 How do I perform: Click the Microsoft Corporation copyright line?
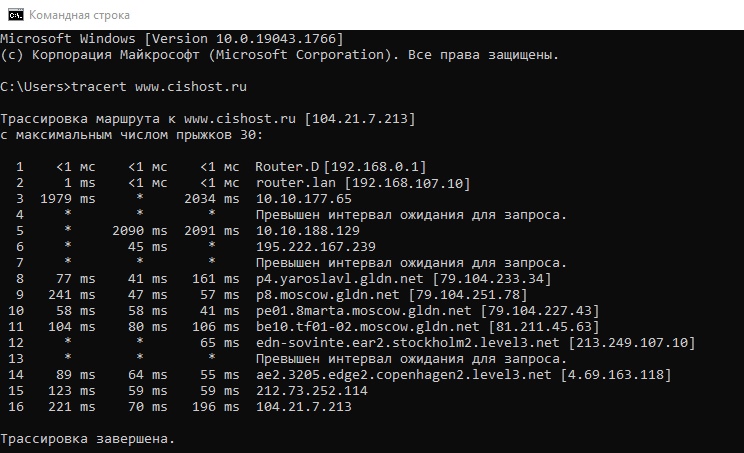pos(279,53)
